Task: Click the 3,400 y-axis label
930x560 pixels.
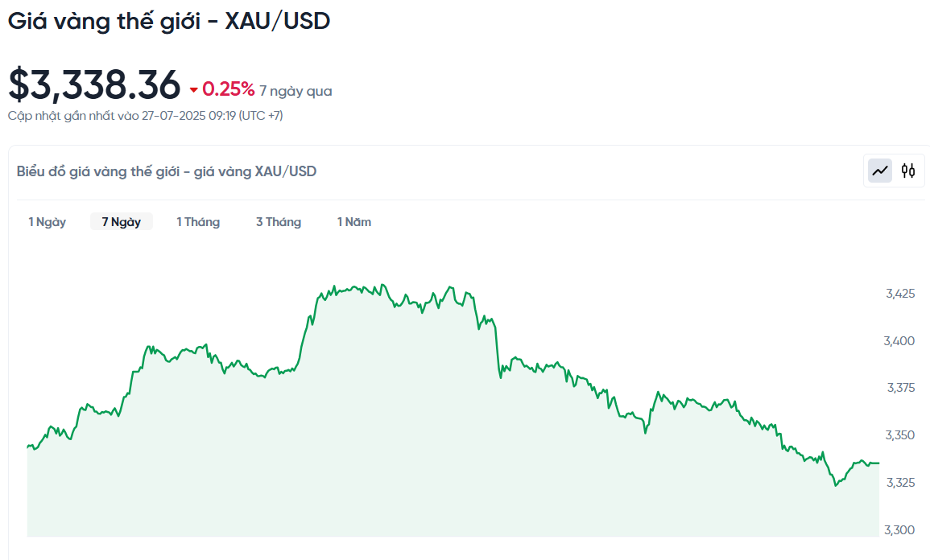Action: [899, 340]
